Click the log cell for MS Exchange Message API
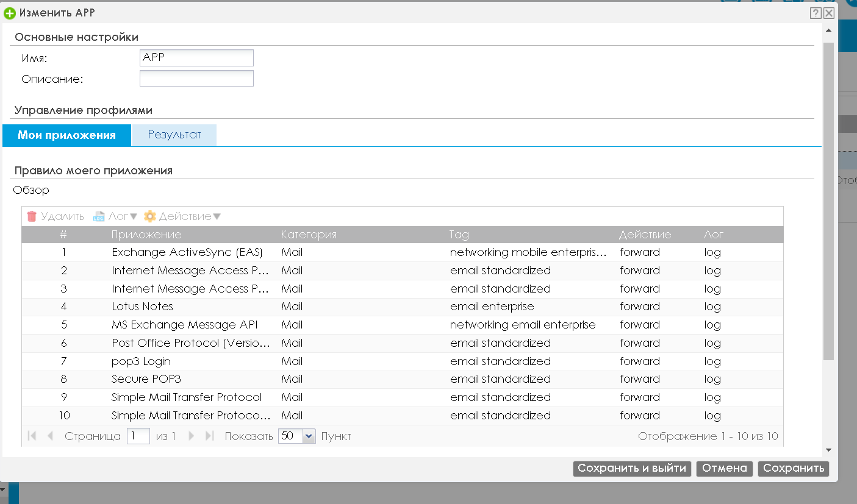 click(712, 325)
